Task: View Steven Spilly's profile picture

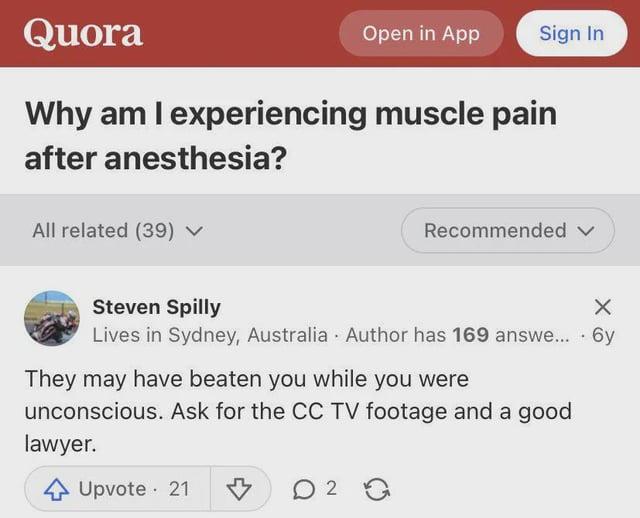Action: pos(51,318)
